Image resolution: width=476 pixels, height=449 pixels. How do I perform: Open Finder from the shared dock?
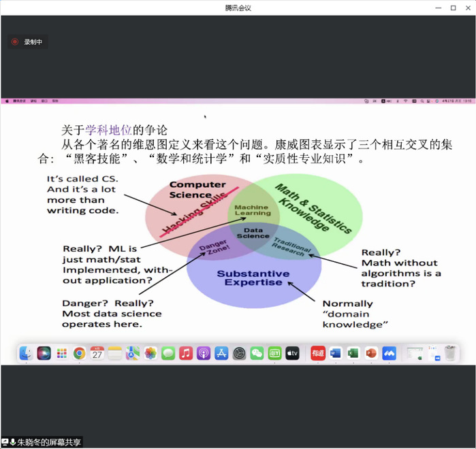(x=27, y=353)
